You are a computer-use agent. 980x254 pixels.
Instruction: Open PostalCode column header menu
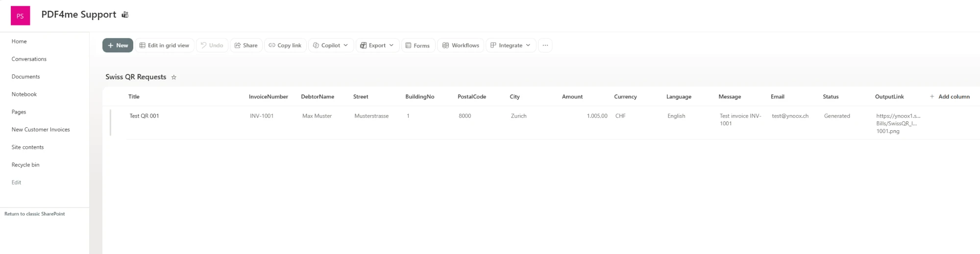[x=472, y=97]
